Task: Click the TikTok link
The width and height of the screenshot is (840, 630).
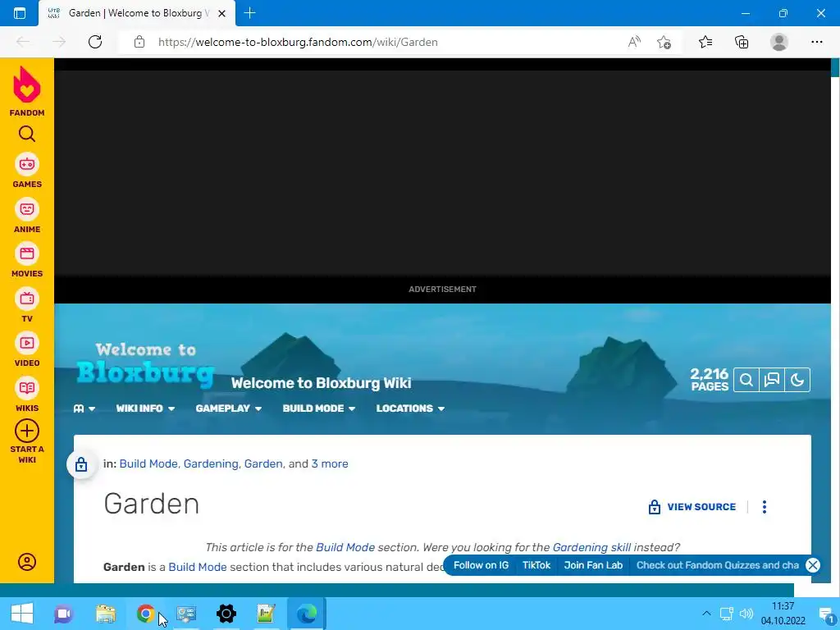Action: pyautogui.click(x=536, y=565)
